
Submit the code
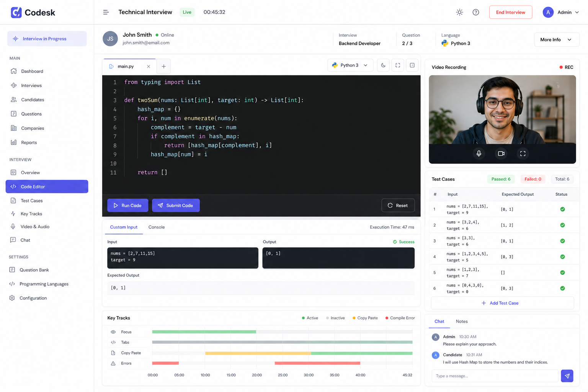pyautogui.click(x=176, y=205)
